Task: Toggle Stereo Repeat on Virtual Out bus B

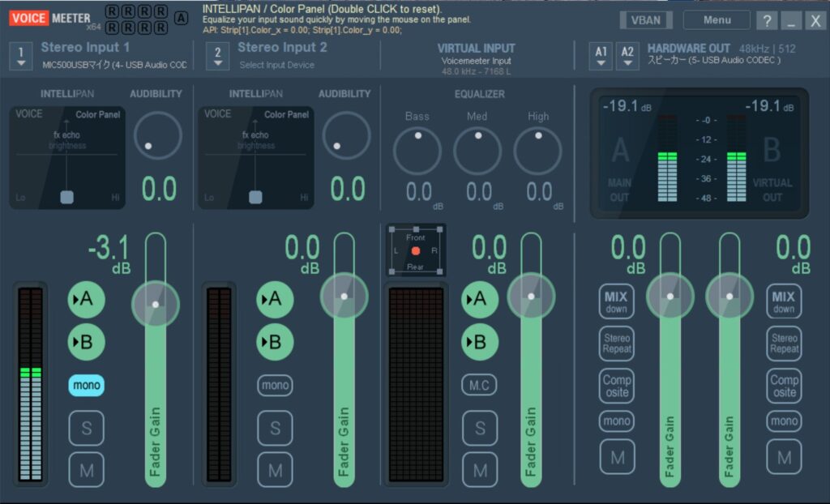Action: [784, 344]
